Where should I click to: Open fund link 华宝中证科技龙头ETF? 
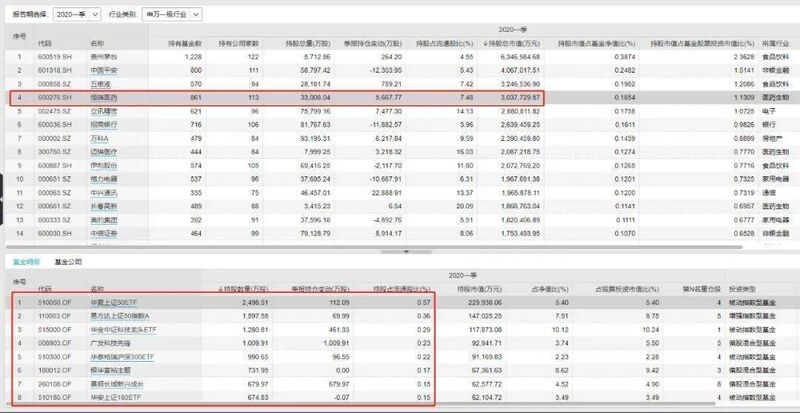[123, 330]
